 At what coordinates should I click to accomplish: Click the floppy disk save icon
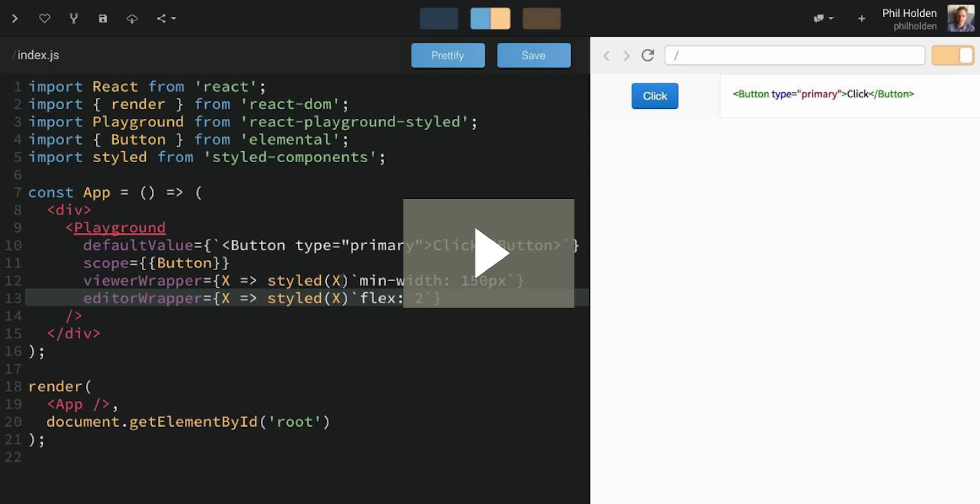(103, 18)
